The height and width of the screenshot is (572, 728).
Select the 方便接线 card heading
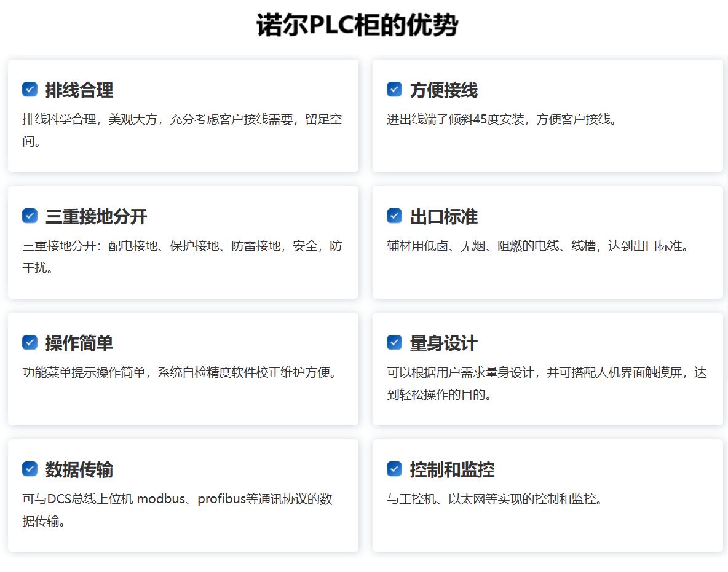[443, 90]
